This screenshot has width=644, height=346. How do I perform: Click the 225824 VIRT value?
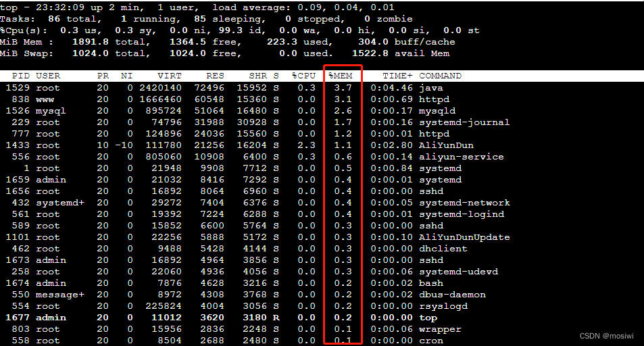[x=164, y=307]
